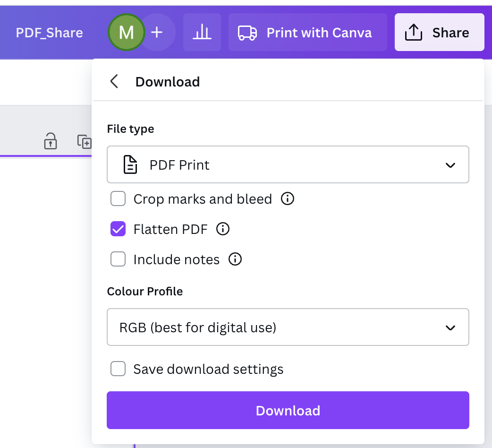Show info about Include notes
The width and height of the screenshot is (492, 448).
pos(235,259)
